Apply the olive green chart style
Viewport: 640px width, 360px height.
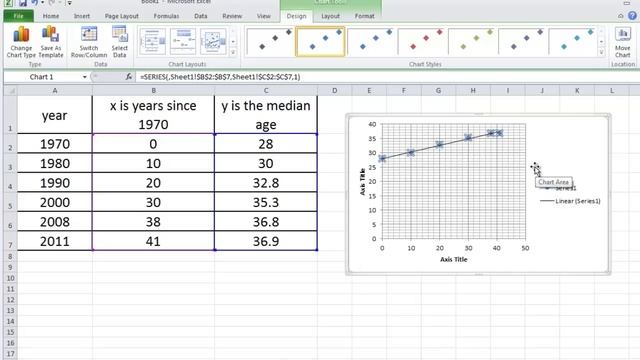pyautogui.click(x=472, y=41)
